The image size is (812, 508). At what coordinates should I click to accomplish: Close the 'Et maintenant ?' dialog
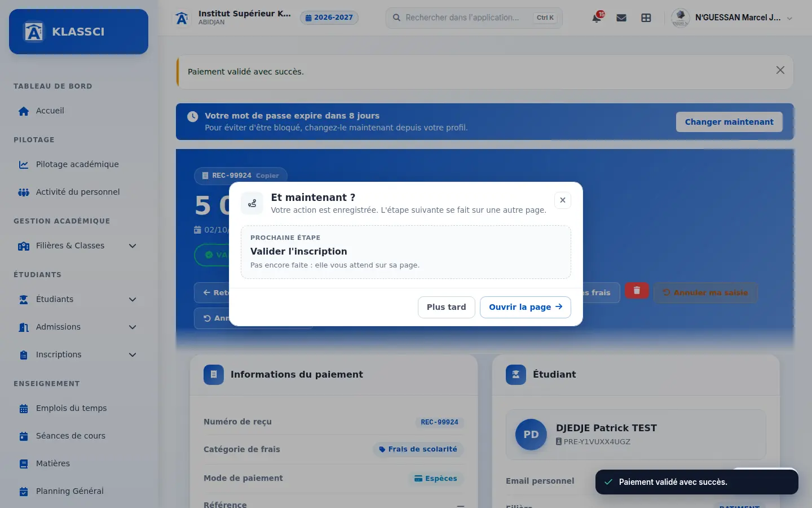coord(562,200)
